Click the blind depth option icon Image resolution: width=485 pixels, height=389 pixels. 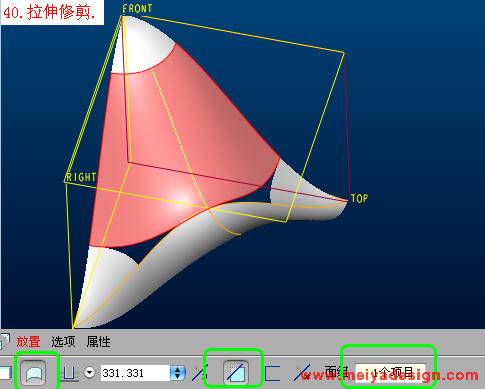pos(70,373)
